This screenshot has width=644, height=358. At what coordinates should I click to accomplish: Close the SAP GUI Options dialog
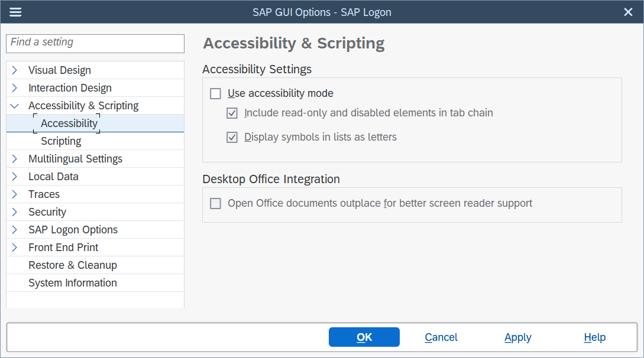pyautogui.click(x=628, y=12)
